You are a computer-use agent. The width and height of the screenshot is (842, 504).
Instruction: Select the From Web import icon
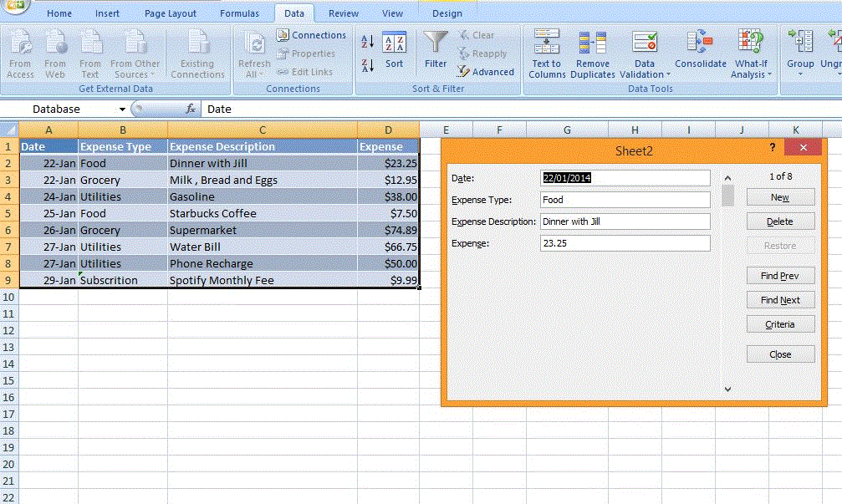pyautogui.click(x=55, y=50)
